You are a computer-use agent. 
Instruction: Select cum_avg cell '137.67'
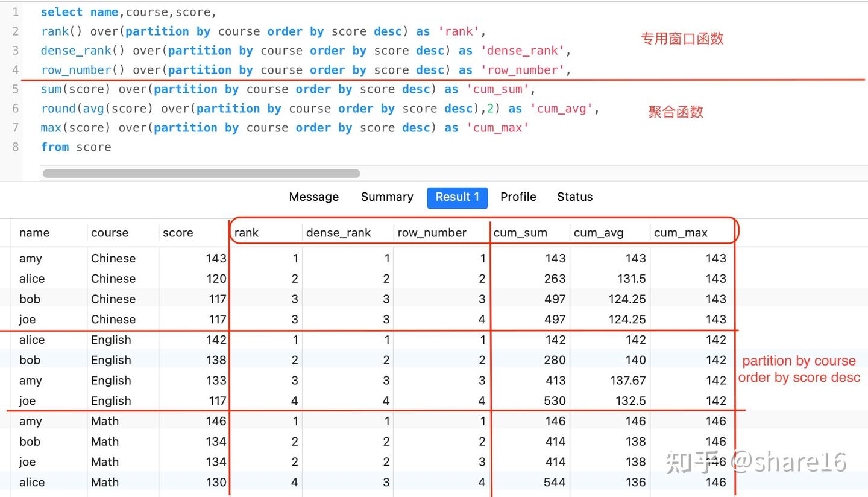627,381
